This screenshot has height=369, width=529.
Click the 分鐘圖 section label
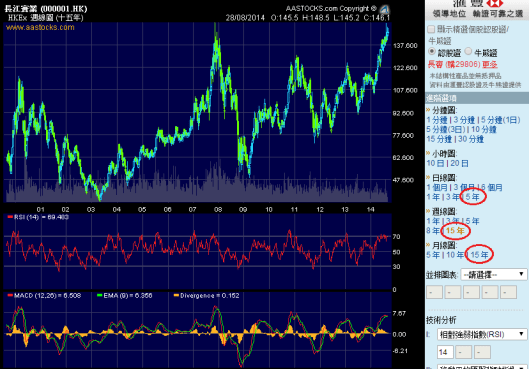coord(444,110)
